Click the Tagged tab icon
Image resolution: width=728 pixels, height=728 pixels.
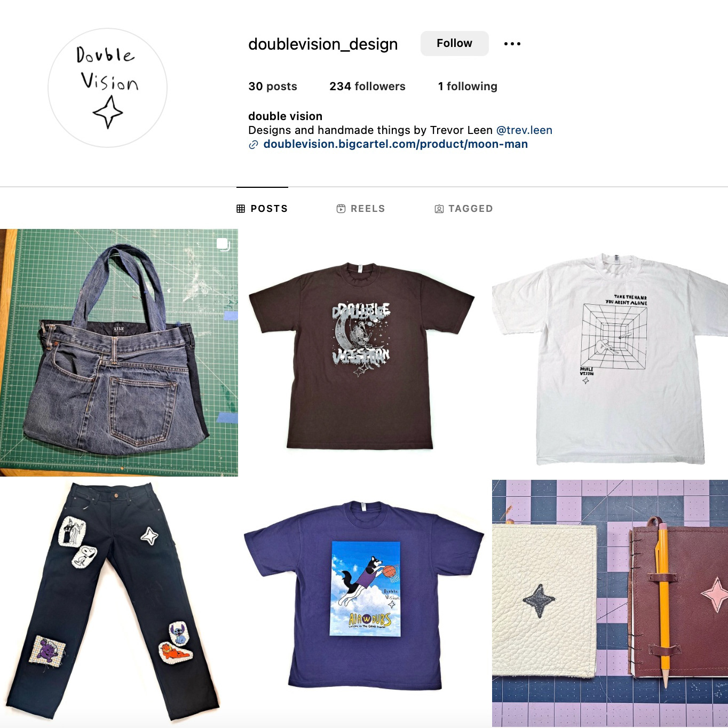pyautogui.click(x=439, y=209)
